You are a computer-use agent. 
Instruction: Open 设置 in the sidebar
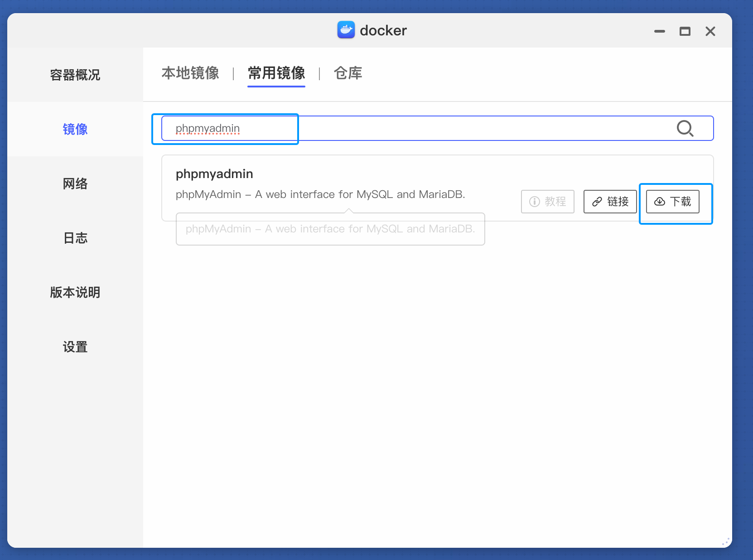75,347
